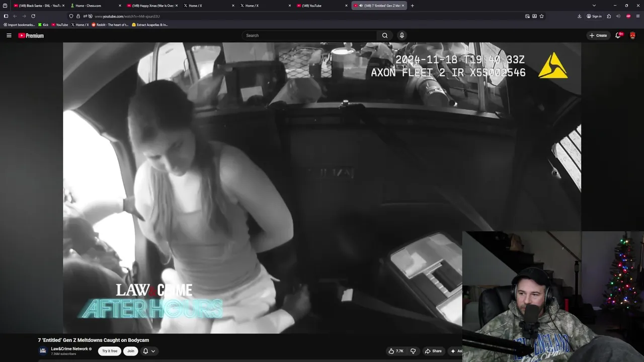Open subscription notification bell dropdown

[149, 351]
